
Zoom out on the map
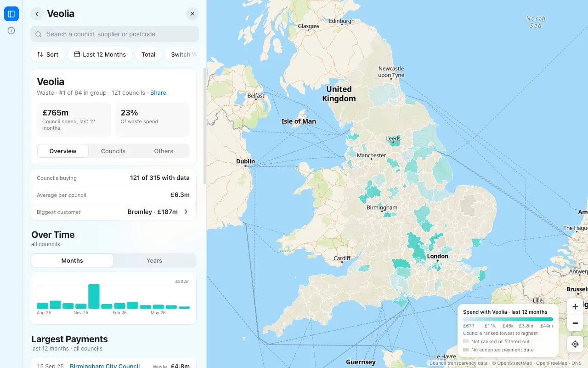coord(575,323)
